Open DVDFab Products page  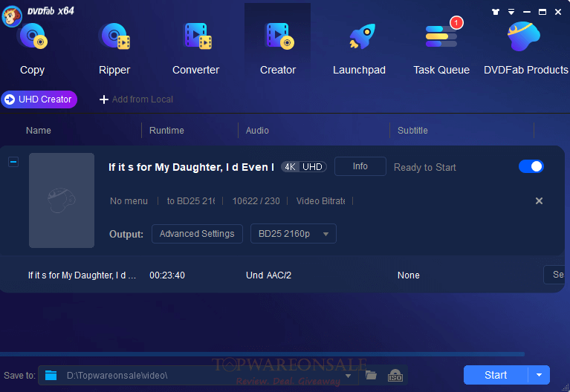(x=525, y=49)
